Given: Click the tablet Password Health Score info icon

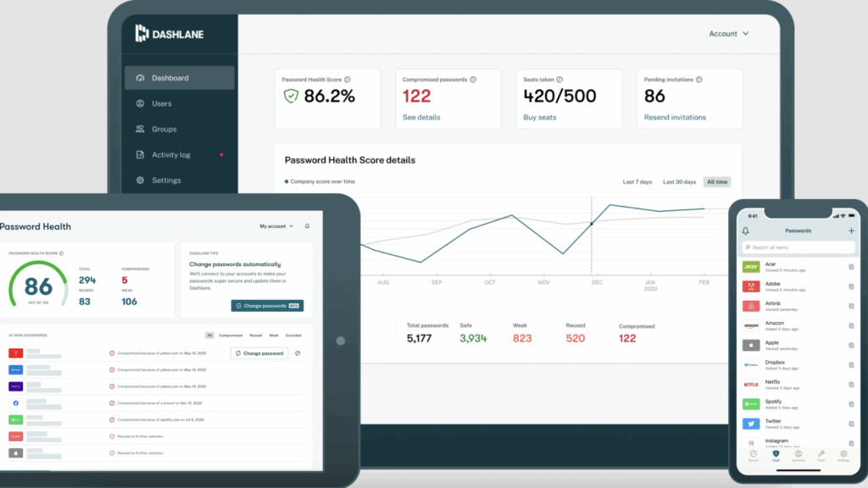Looking at the screenshot, I should [61, 253].
